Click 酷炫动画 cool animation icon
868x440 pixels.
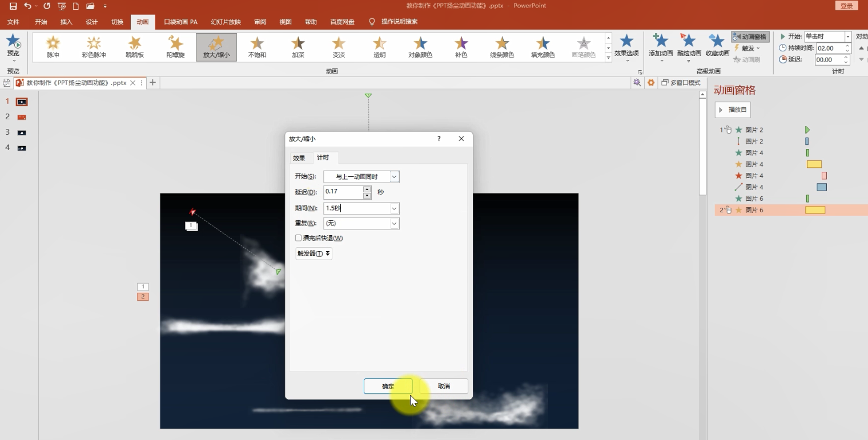pos(689,41)
